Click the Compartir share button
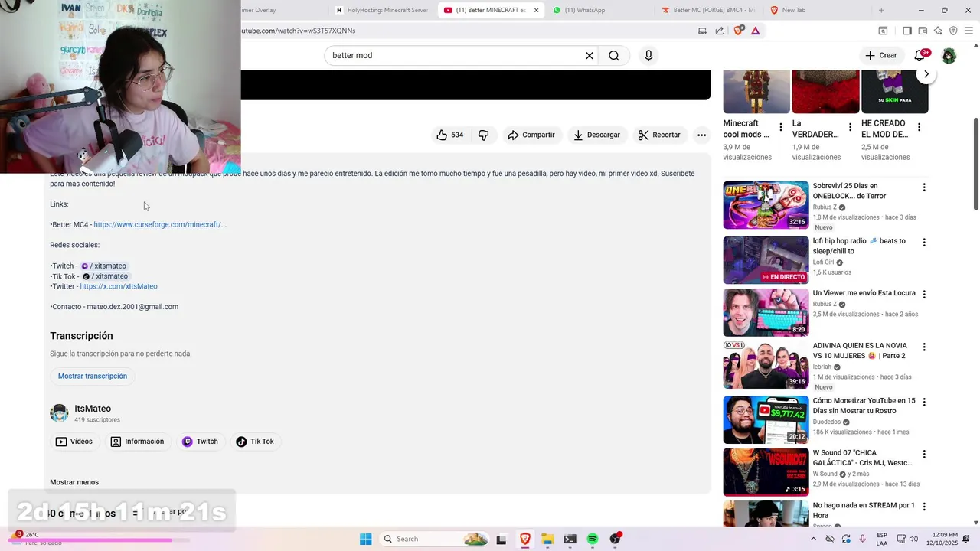The height and width of the screenshot is (551, 980). [531, 135]
